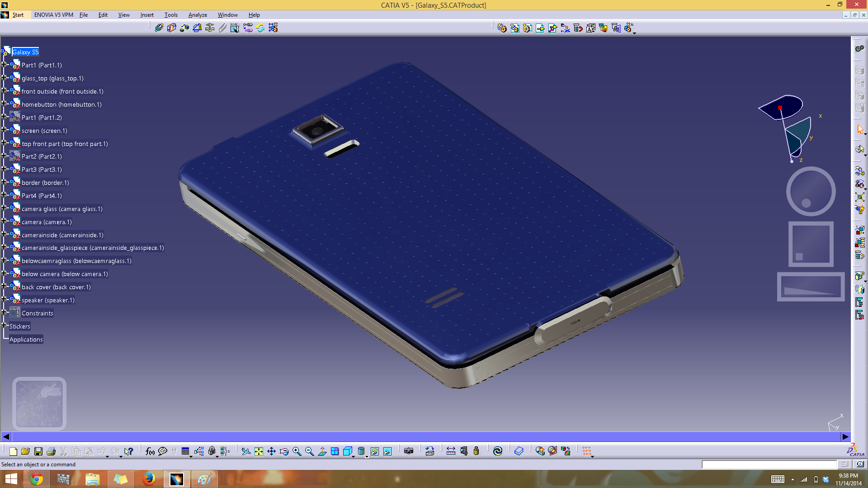Save the product with the Save icon
The width and height of the screenshot is (868, 488).
click(38, 451)
